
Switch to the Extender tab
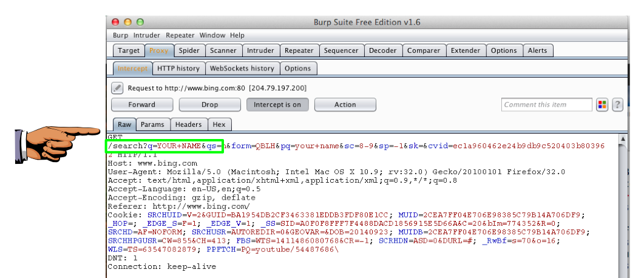pyautogui.click(x=466, y=50)
